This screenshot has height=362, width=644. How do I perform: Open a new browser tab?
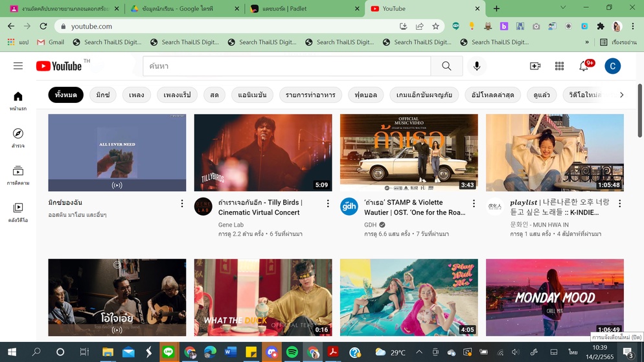click(496, 8)
